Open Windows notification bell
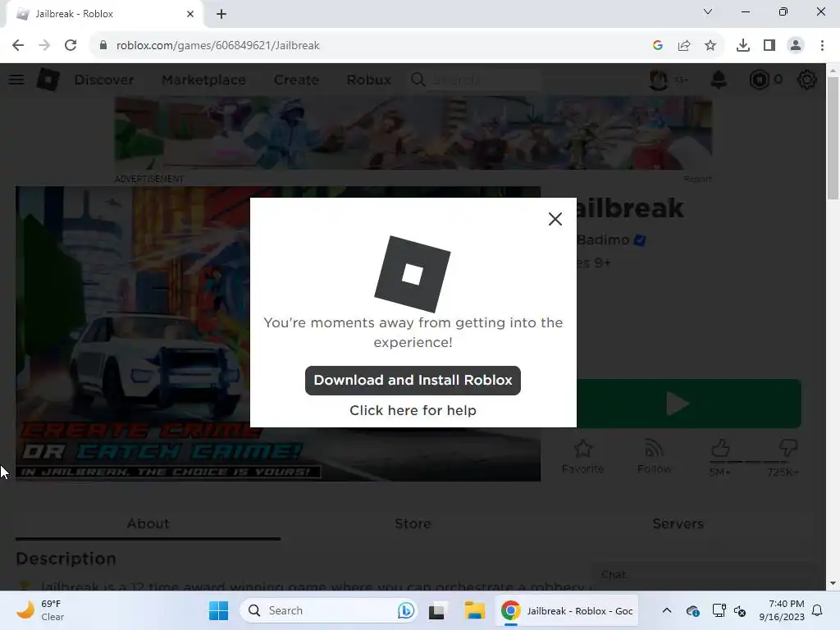Screen dimensions: 840x630 (817, 610)
